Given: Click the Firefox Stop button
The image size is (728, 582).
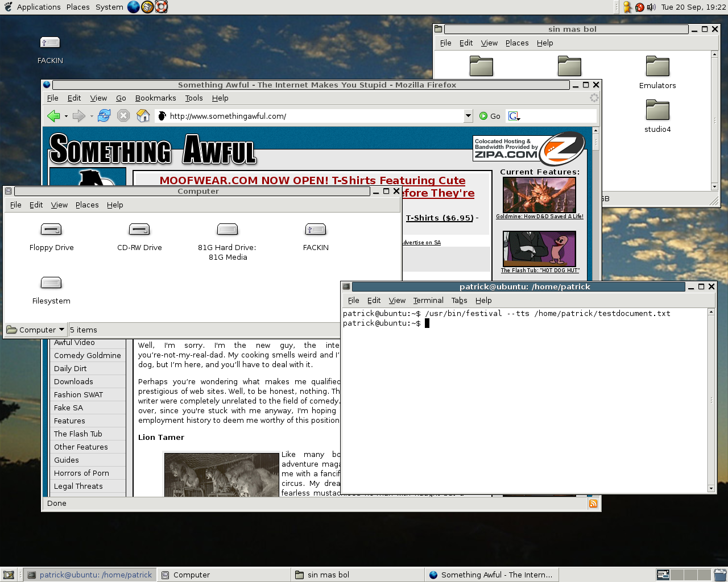Looking at the screenshot, I should (x=123, y=116).
